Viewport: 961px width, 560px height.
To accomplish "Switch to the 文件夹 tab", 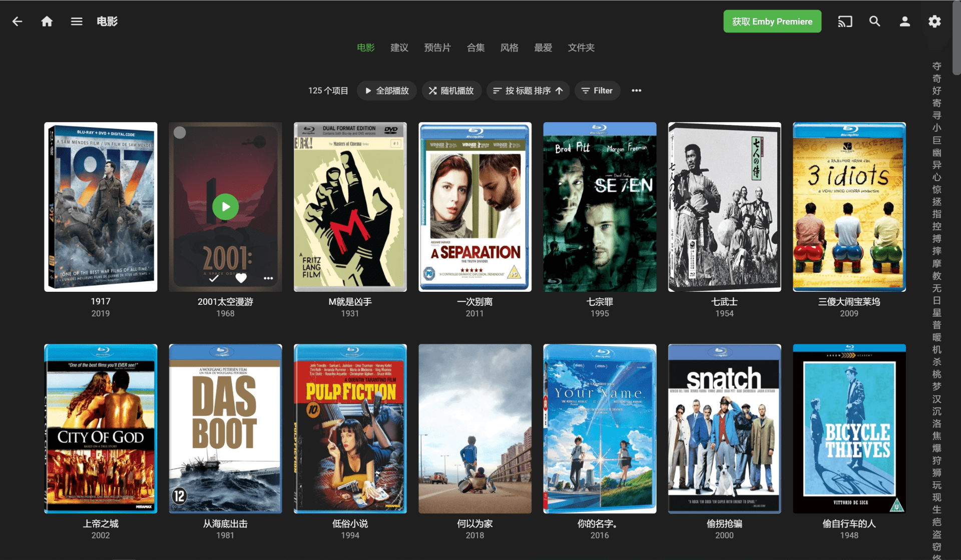I will tap(581, 48).
